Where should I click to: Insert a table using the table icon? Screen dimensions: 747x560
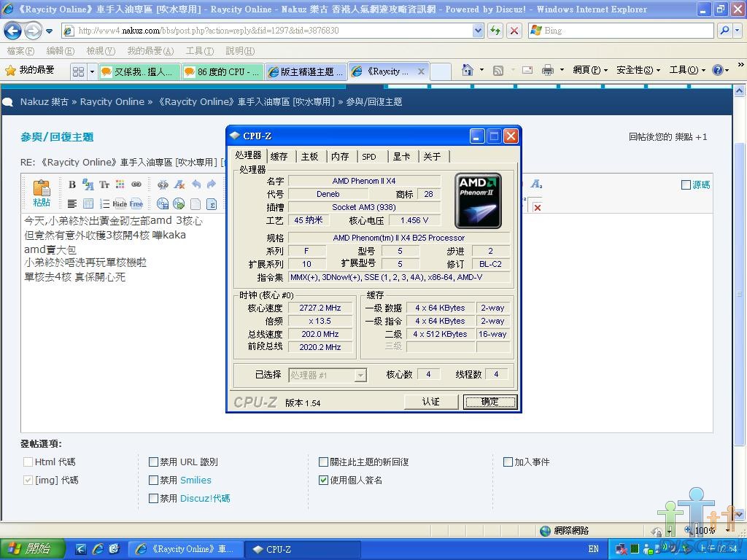click(x=88, y=204)
